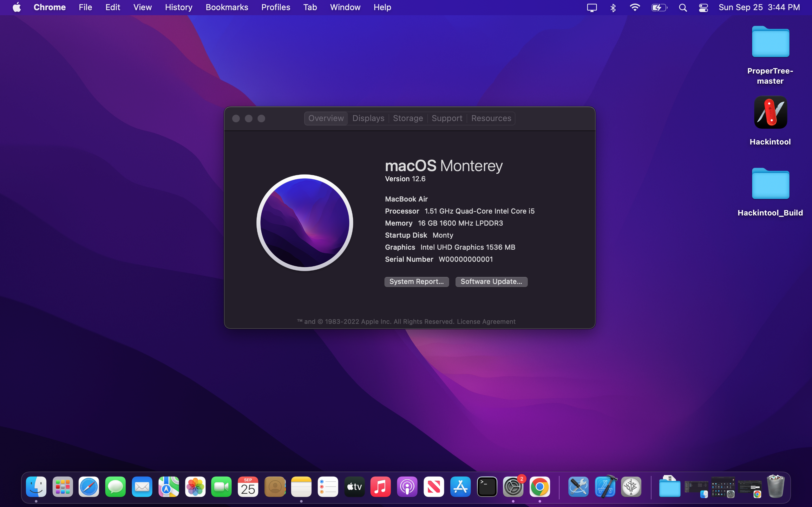Open Launchpad from the Dock
Viewport: 812px width, 507px height.
point(62,486)
